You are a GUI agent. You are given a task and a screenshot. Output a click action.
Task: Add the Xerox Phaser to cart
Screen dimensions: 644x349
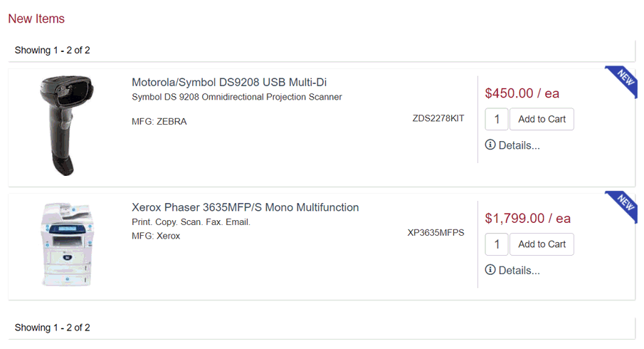pyautogui.click(x=542, y=244)
